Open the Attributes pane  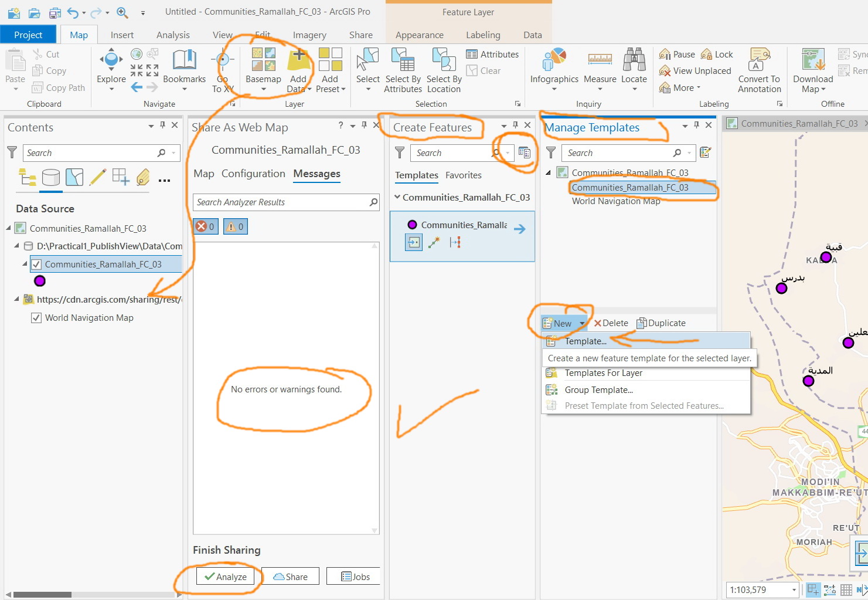coord(492,55)
